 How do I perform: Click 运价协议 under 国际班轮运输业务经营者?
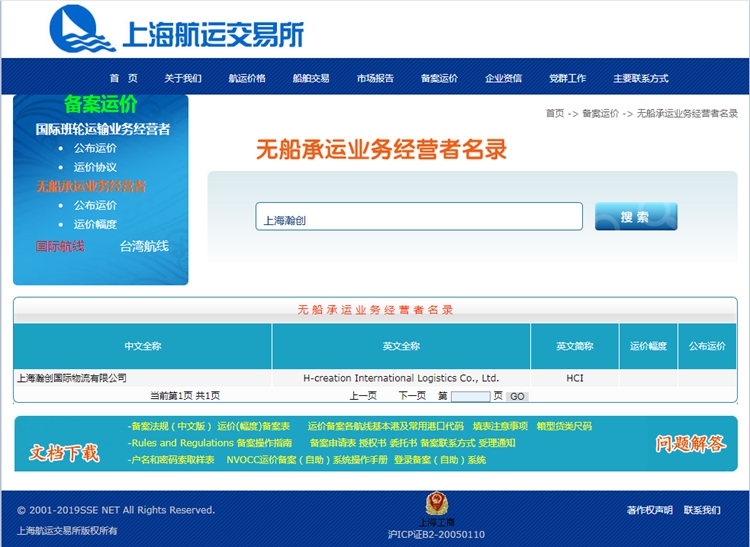pos(95,167)
